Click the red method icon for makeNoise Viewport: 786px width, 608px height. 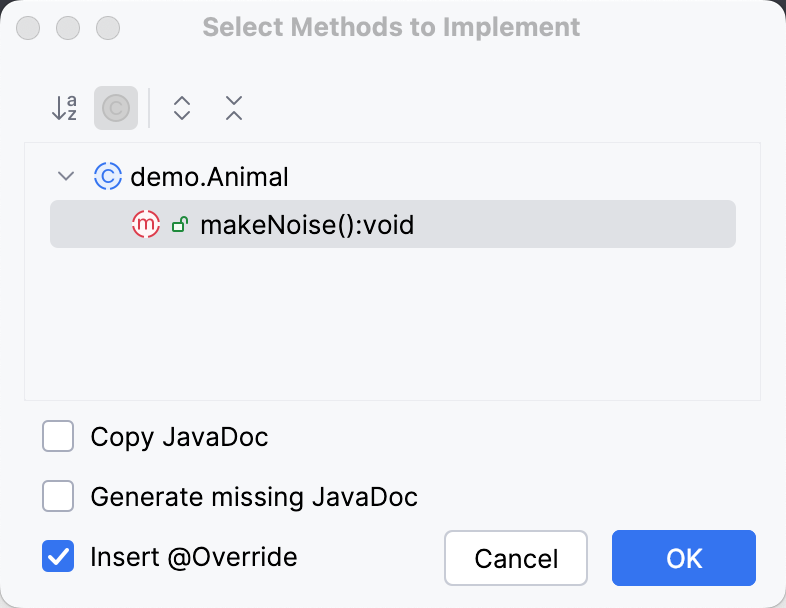(145, 225)
